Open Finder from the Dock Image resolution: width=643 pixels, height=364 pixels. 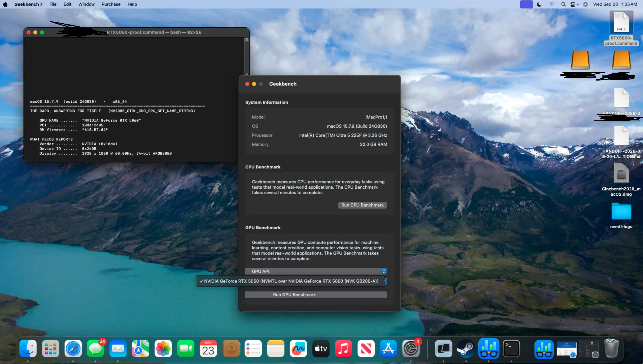click(x=28, y=348)
